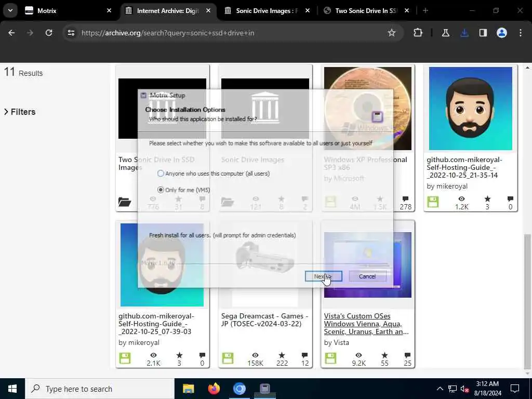Close the Motrix browser tab
The height and width of the screenshot is (399, 532).
pyautogui.click(x=109, y=10)
